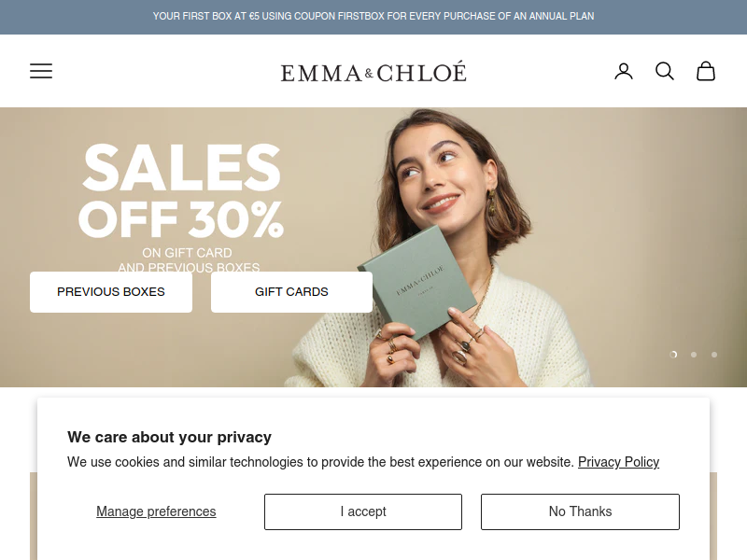Click the On Gift Card subtitle text
This screenshot has width=747, height=560.
[x=187, y=253]
